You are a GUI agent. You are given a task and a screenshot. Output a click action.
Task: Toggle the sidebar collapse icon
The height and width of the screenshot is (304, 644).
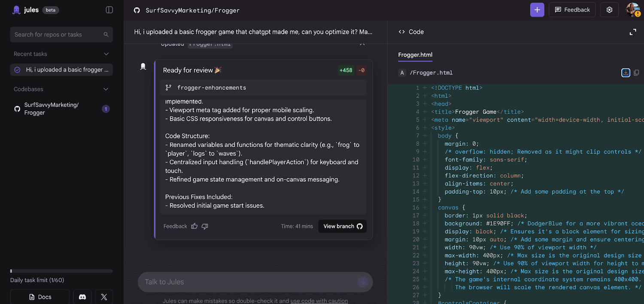(110, 9)
